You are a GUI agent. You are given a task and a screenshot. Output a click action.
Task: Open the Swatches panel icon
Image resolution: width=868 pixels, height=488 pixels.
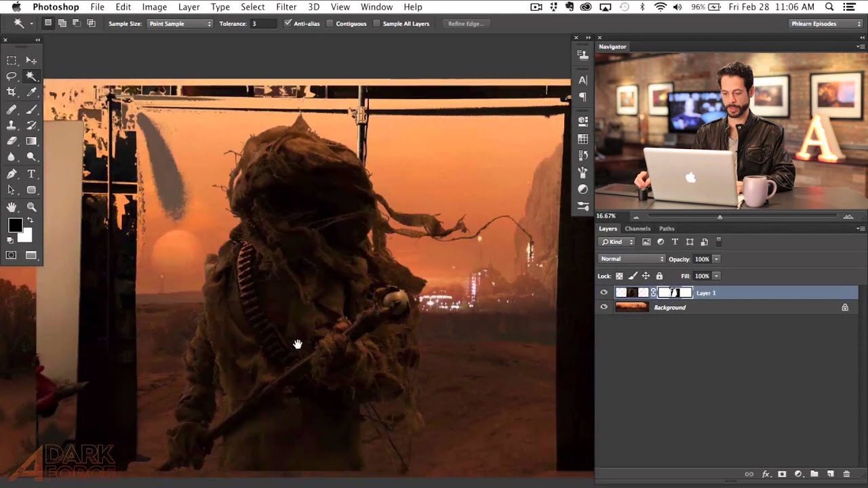(583, 139)
